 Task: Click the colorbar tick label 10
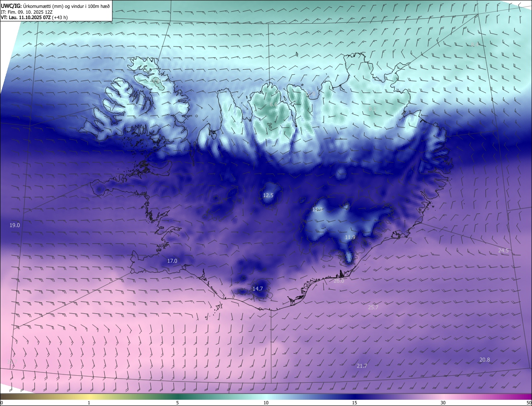pyautogui.click(x=266, y=403)
